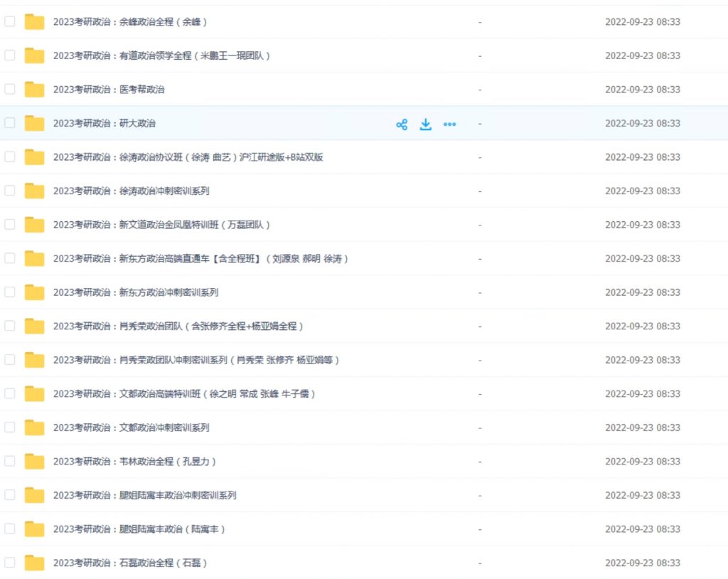The height and width of the screenshot is (579, 728).
Task: Open folder name 新文道政治金凤凰特训班
Action: (161, 225)
